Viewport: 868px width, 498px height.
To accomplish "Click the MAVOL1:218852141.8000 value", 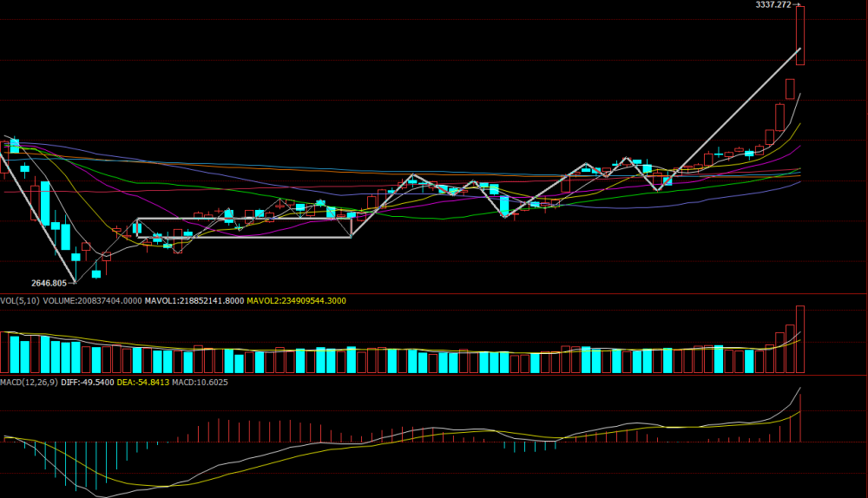I will point(194,300).
